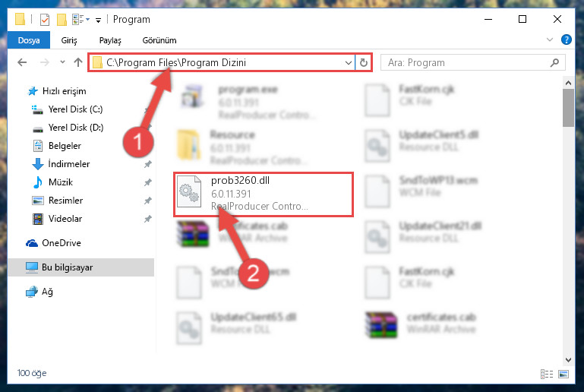Click the vertical scrollbar thumb
Screen dimensions: 584x392
point(568,108)
